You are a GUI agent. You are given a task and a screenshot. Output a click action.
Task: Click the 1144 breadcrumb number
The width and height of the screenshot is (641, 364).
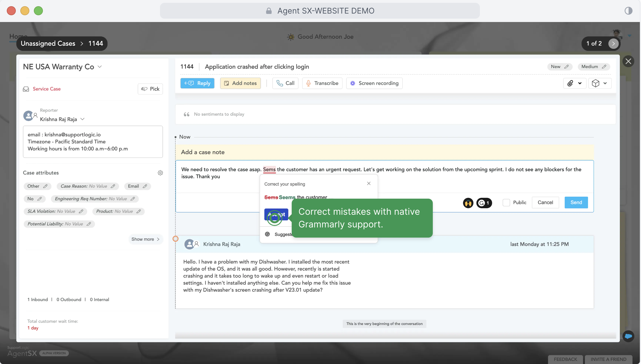point(96,43)
